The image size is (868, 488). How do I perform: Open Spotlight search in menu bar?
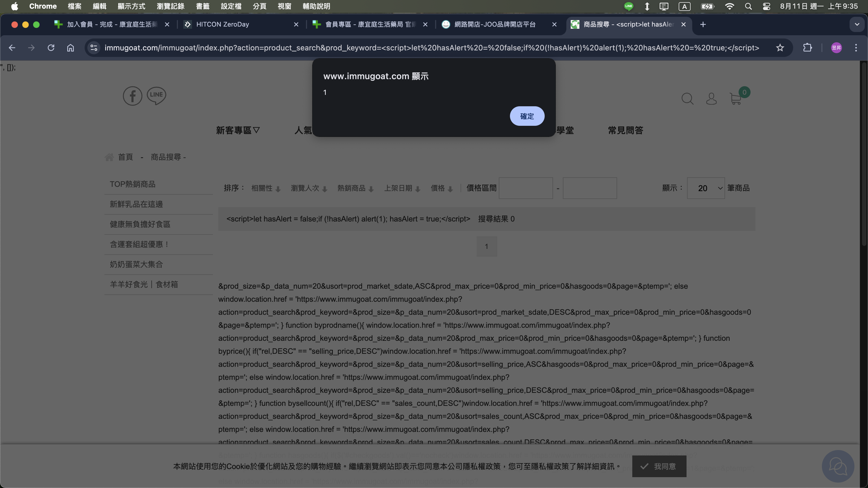[748, 6]
